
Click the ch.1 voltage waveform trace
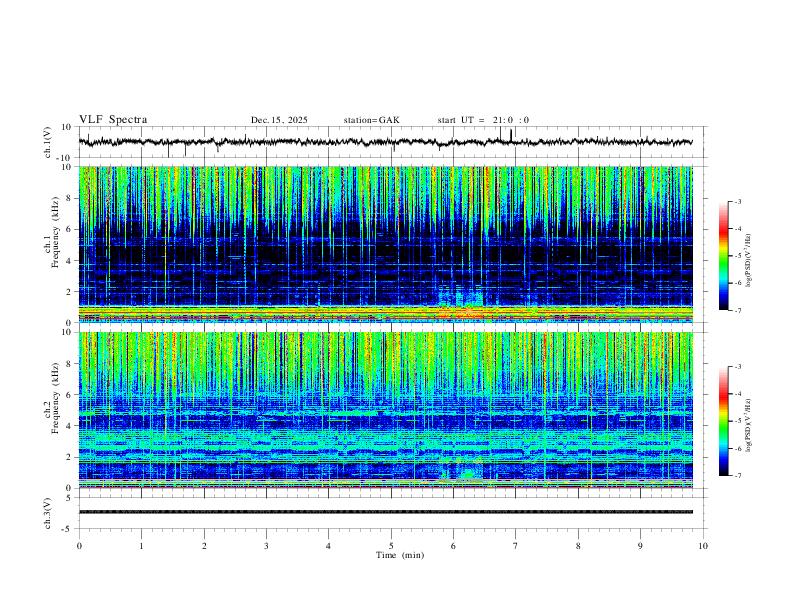coord(385,142)
